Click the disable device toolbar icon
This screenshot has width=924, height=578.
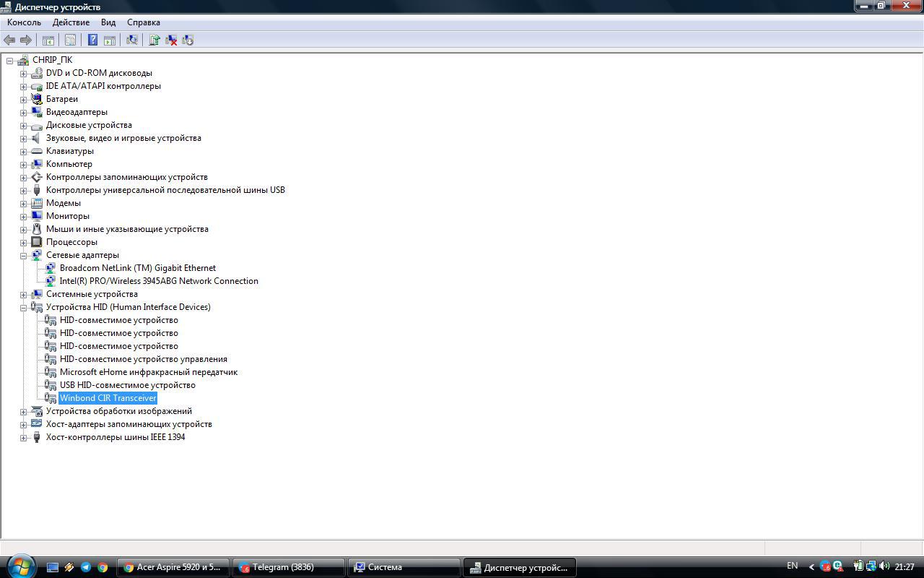[188, 40]
